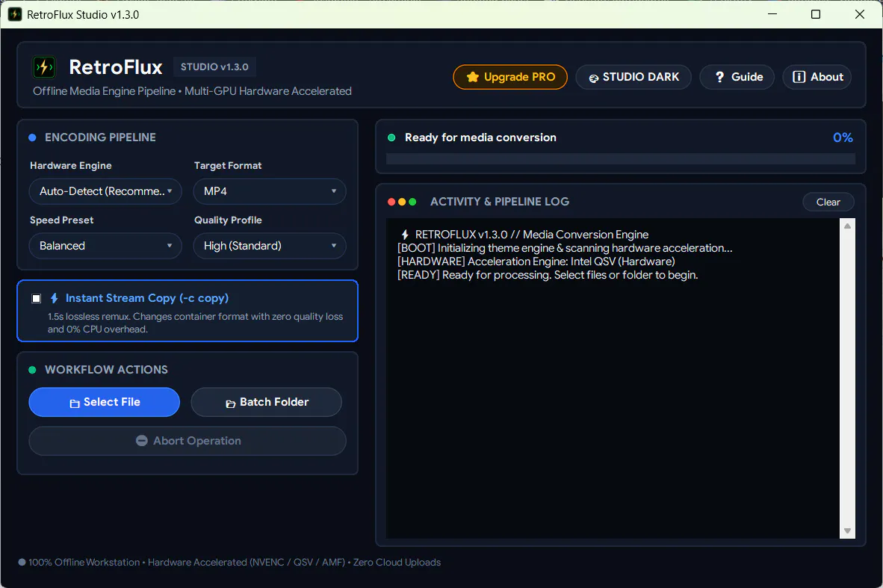Maximize the RetroFlux Studio window

click(816, 14)
